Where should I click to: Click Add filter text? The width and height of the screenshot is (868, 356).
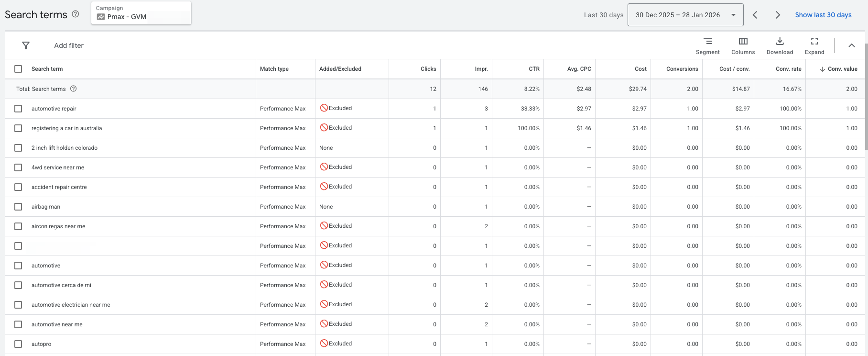coord(69,45)
